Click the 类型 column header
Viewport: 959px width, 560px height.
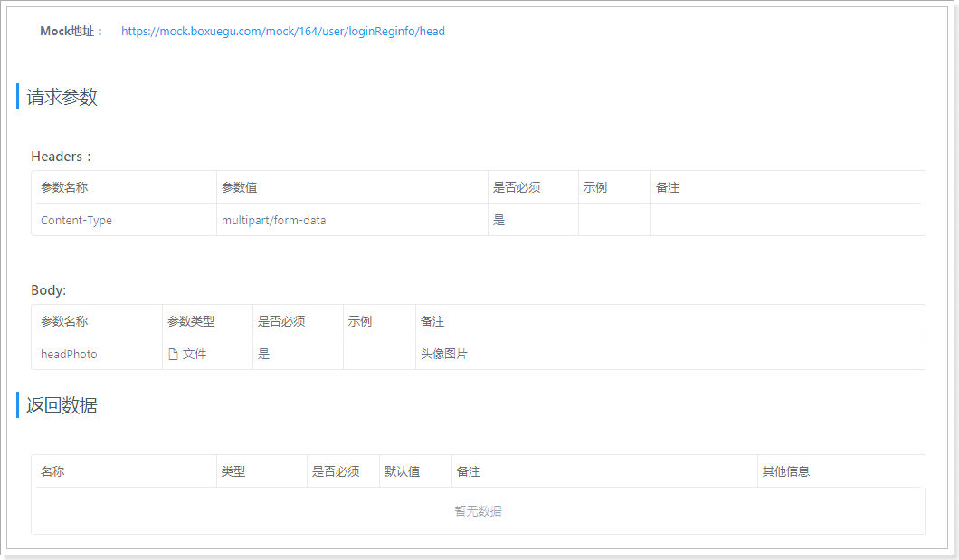click(x=233, y=471)
